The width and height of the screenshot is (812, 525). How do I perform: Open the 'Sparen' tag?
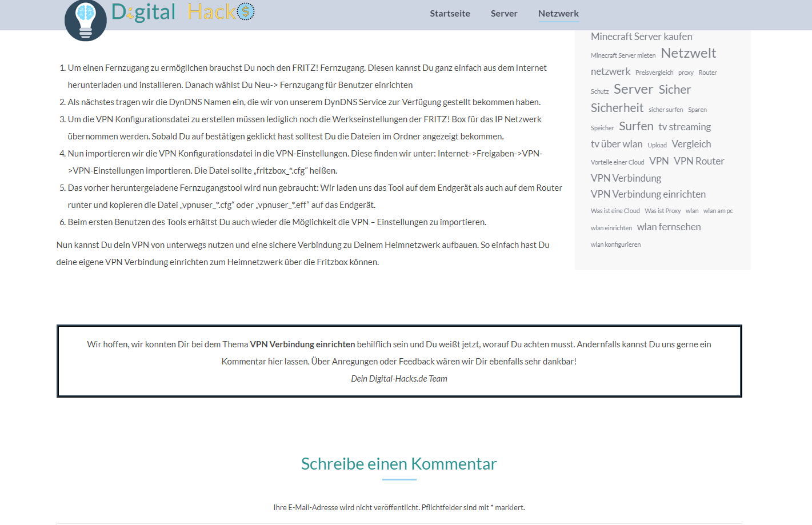[x=697, y=110]
